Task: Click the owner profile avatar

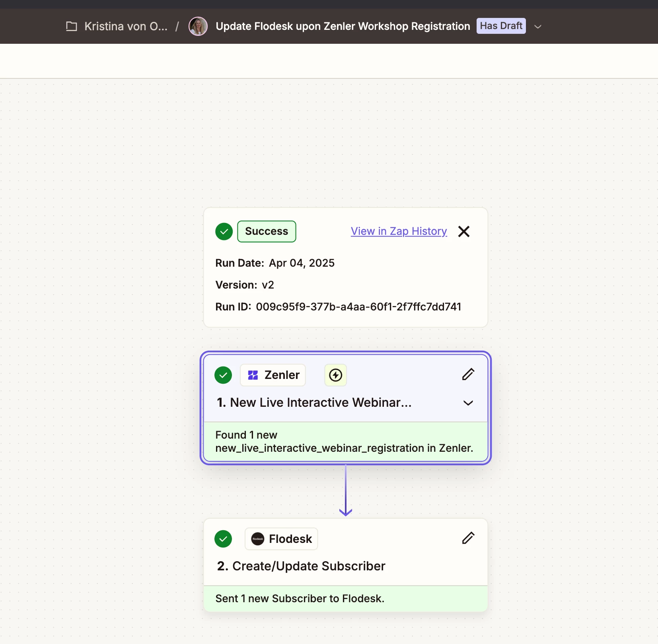Action: click(198, 26)
